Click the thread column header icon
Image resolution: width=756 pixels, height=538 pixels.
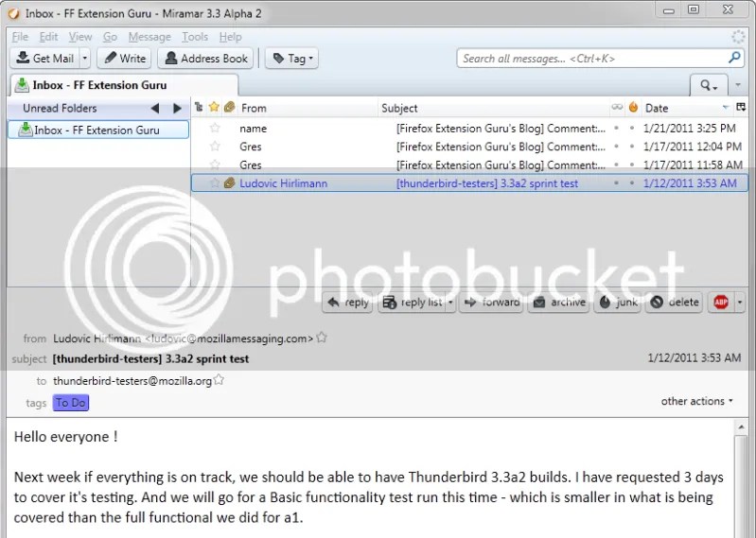tap(199, 108)
